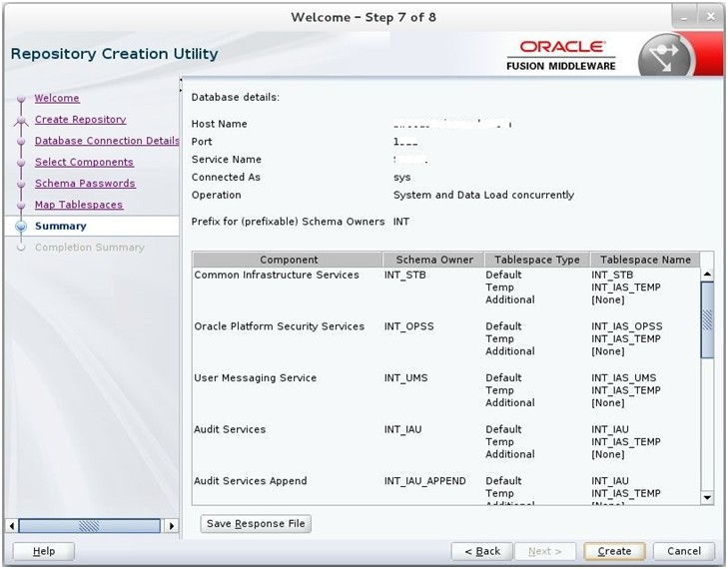This screenshot has height=569, width=728.
Task: Click the sidebar scrollbar right arrow
Action: click(172, 526)
